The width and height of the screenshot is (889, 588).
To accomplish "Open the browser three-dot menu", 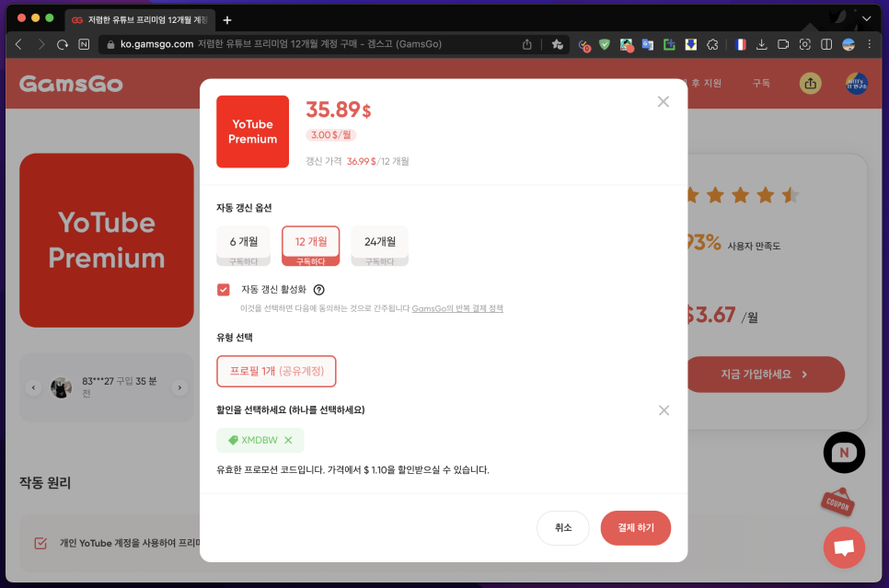I will (x=869, y=44).
